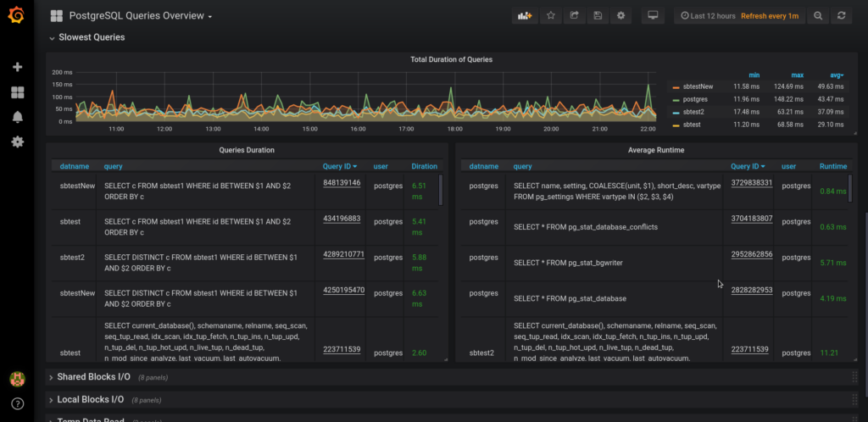Cycle view mode with the monitor icon
The image size is (868, 422).
tap(652, 16)
